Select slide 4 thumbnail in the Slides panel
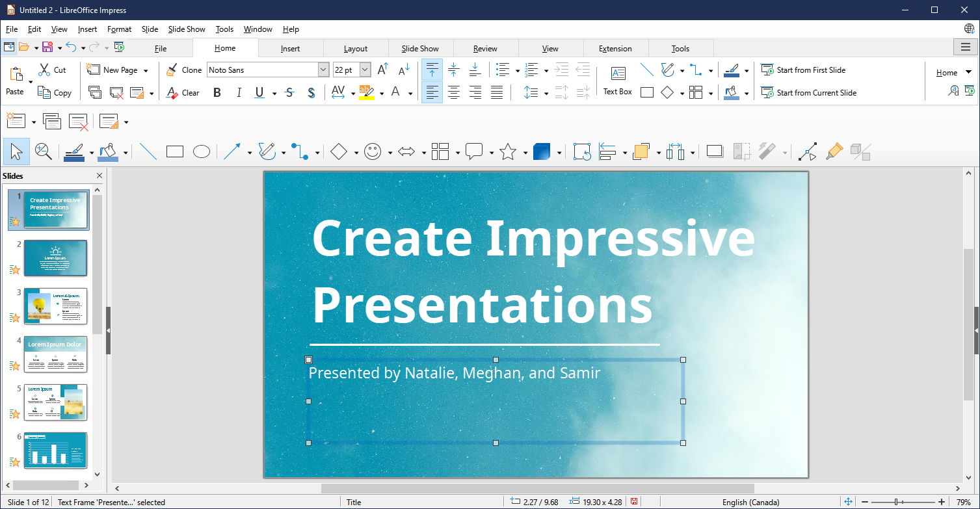980x509 pixels. (x=55, y=354)
